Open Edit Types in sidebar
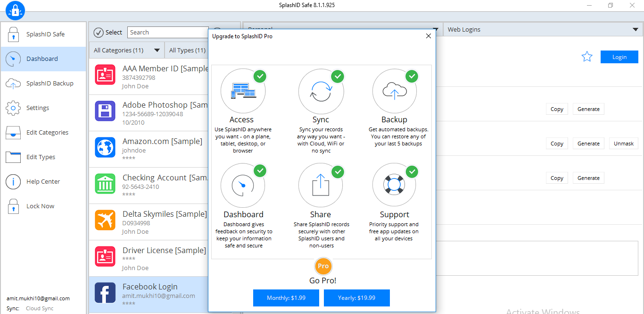This screenshot has height=314, width=644. [x=43, y=157]
